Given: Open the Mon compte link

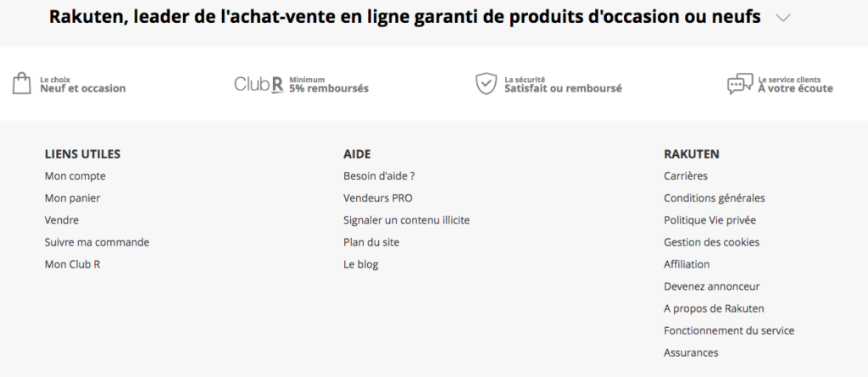Looking at the screenshot, I should [x=75, y=176].
